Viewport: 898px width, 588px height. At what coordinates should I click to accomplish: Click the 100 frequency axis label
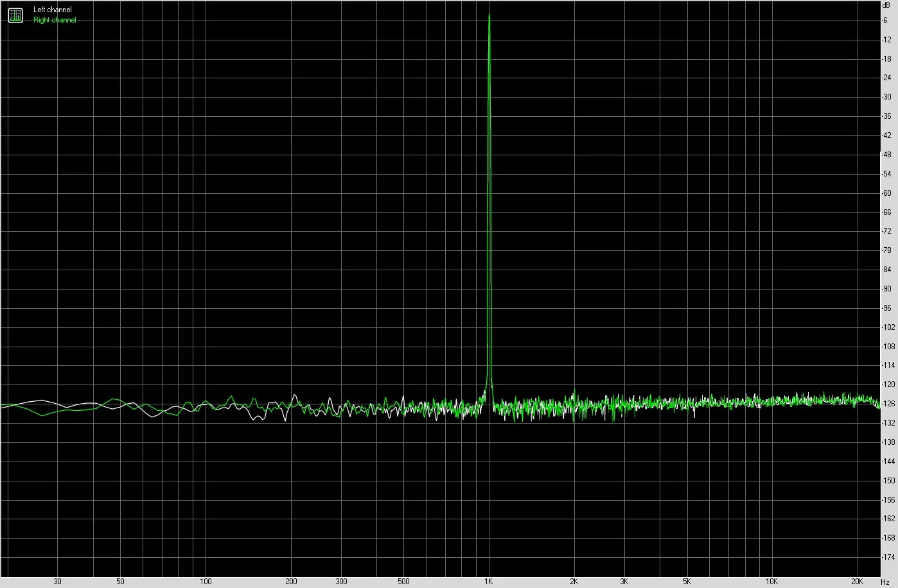206,582
